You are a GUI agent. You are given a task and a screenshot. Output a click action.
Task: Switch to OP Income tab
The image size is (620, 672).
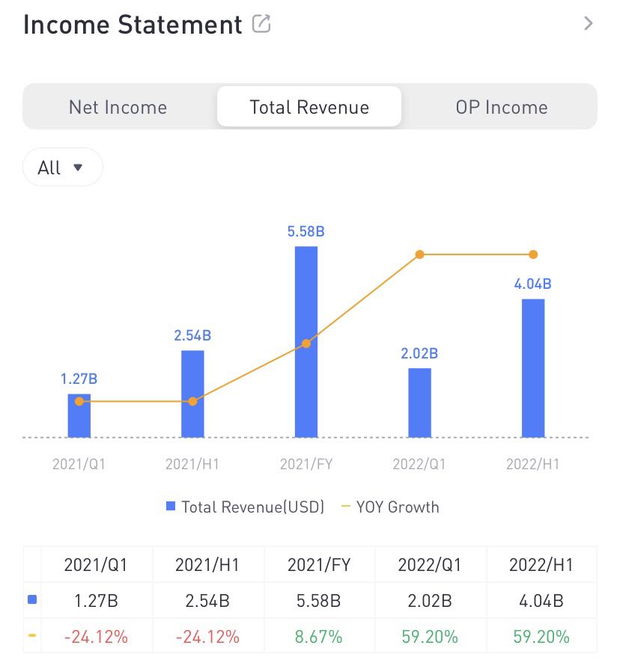[502, 107]
